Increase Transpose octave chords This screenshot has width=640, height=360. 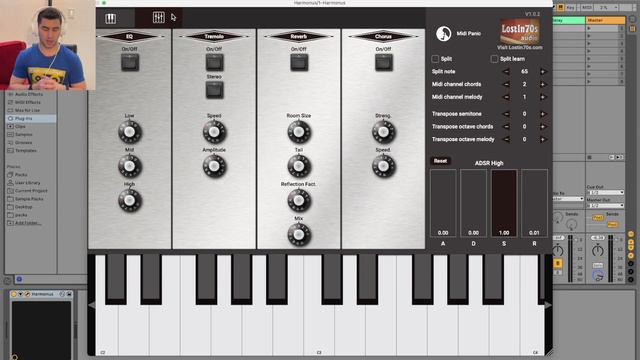542,127
